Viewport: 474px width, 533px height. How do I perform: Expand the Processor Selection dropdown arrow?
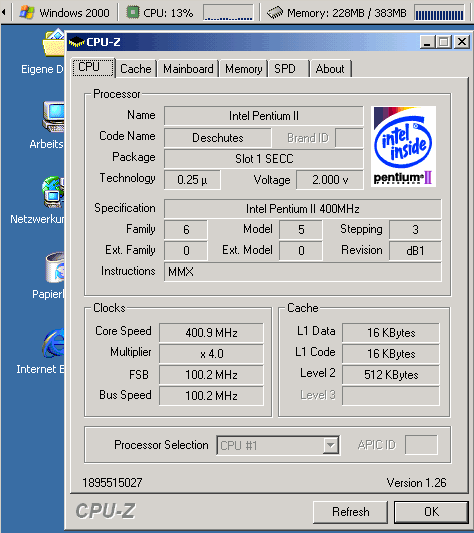pos(331,445)
